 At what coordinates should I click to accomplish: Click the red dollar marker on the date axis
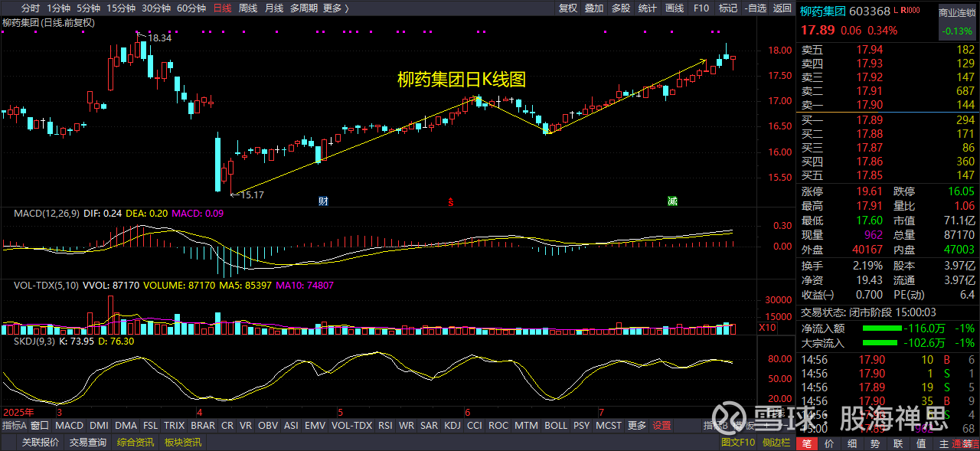[451, 202]
